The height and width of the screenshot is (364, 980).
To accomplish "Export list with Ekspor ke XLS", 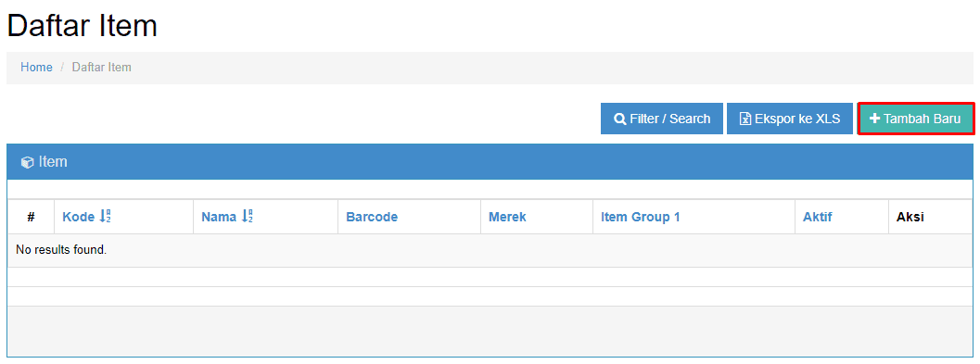I will [790, 119].
